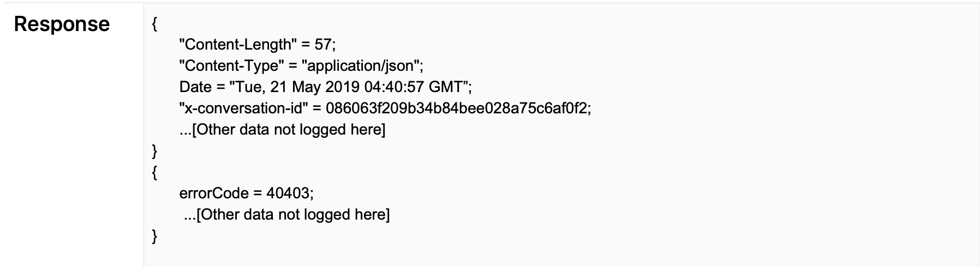
Task: Click the first closing curly brace
Action: [x=155, y=151]
